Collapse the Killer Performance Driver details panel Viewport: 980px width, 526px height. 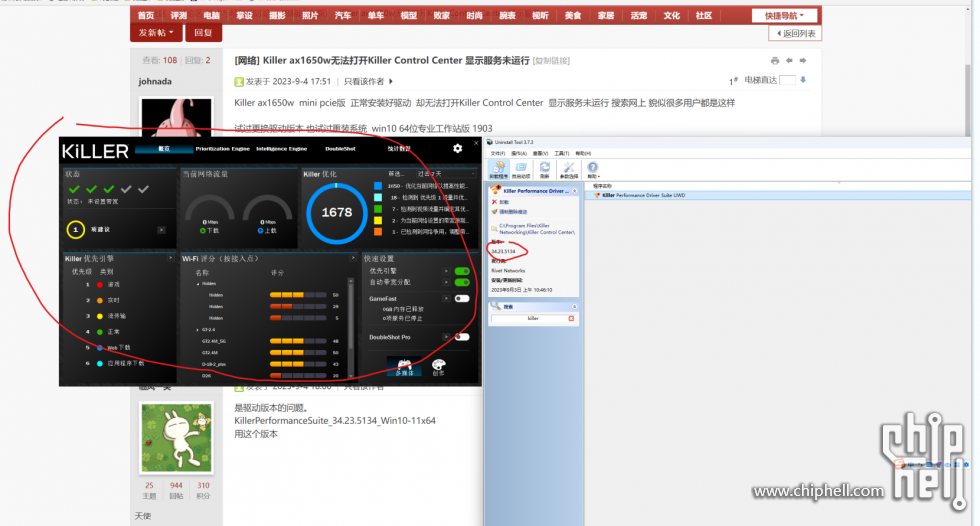[574, 191]
